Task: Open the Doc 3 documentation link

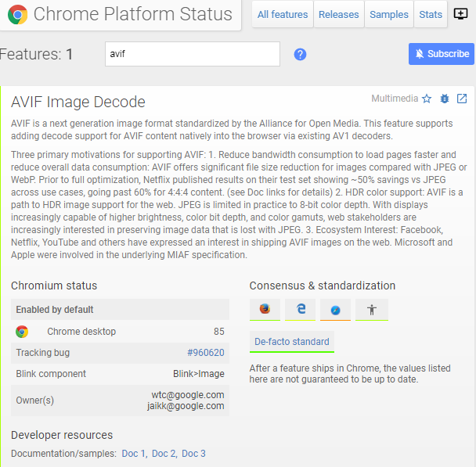Action: [x=193, y=454]
